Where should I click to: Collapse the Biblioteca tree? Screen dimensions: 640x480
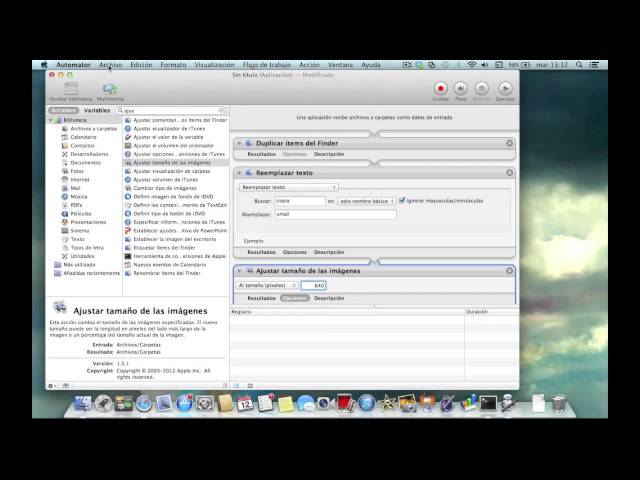[x=51, y=120]
